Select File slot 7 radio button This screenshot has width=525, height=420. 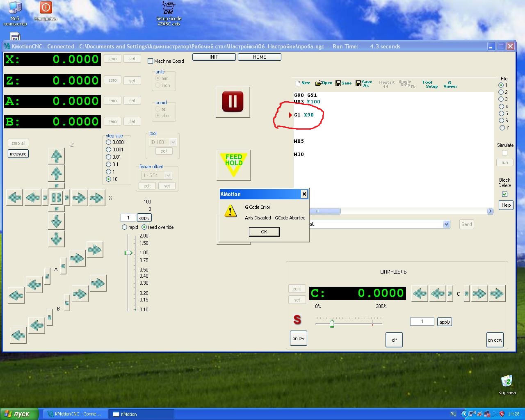(502, 128)
